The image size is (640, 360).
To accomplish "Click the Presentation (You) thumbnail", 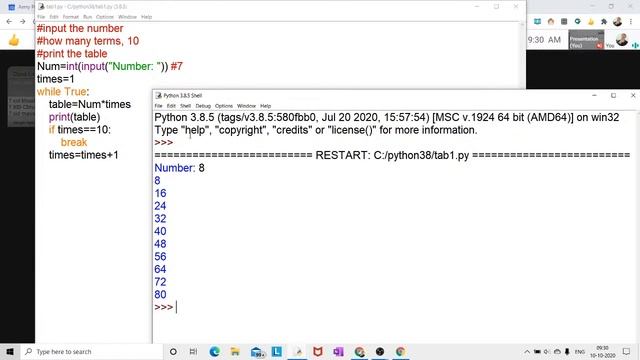I will click(x=586, y=40).
